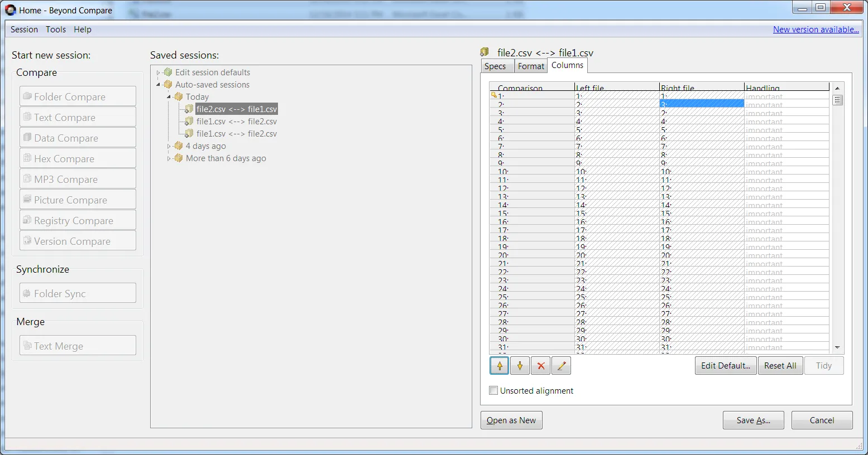Start a Folder Sync session

(x=78, y=293)
